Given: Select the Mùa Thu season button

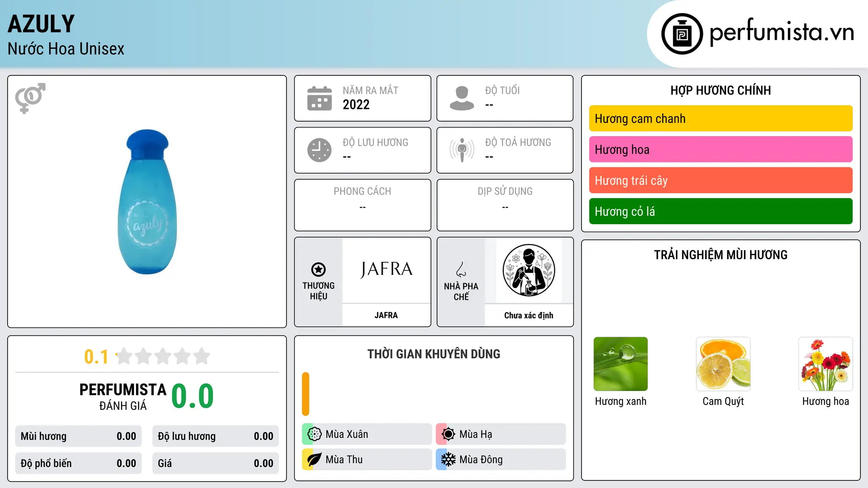Looking at the screenshot, I should (367, 460).
